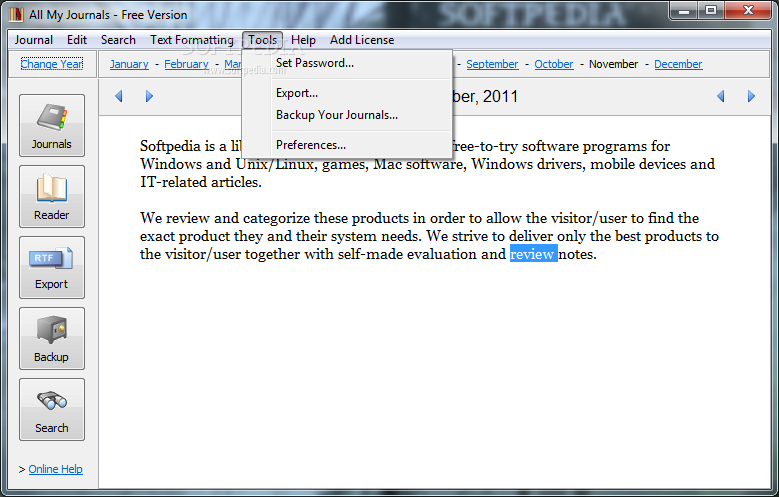The width and height of the screenshot is (779, 497).
Task: Jump to February month link
Action: pos(186,64)
